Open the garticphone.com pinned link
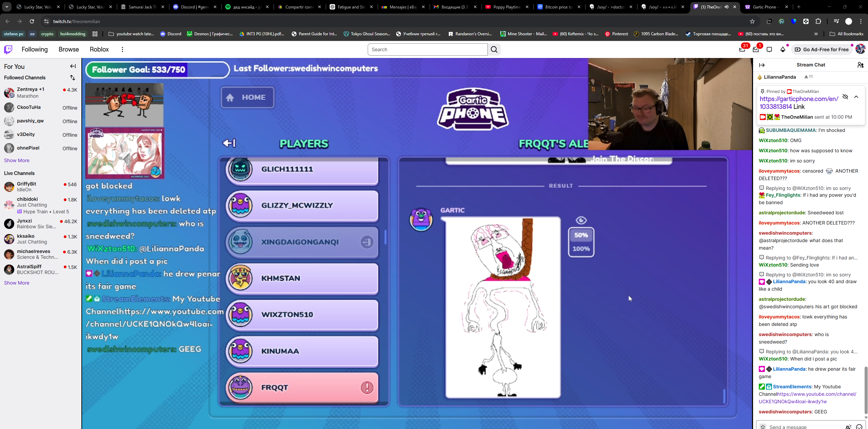This screenshot has width=868, height=429. tap(798, 99)
